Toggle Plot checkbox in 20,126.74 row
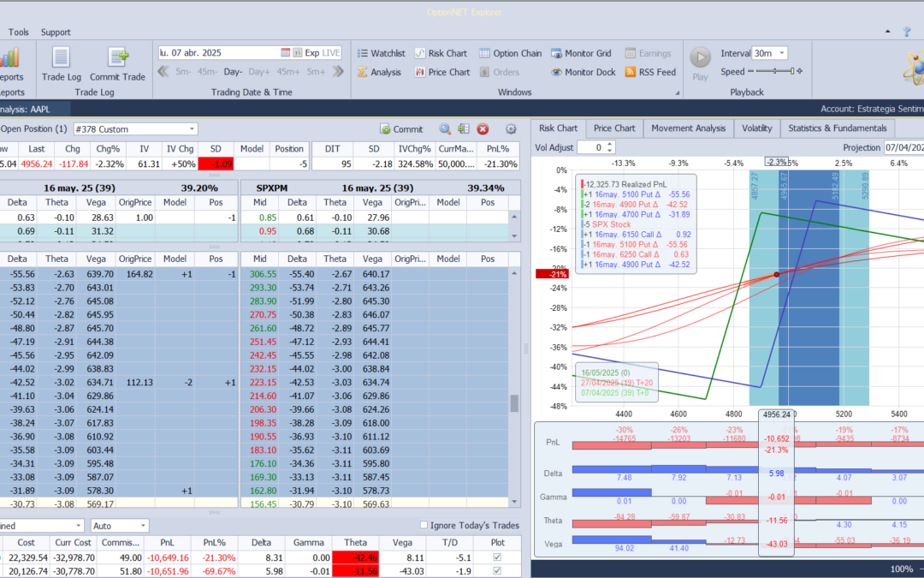This screenshot has height=578, width=924. tap(497, 571)
